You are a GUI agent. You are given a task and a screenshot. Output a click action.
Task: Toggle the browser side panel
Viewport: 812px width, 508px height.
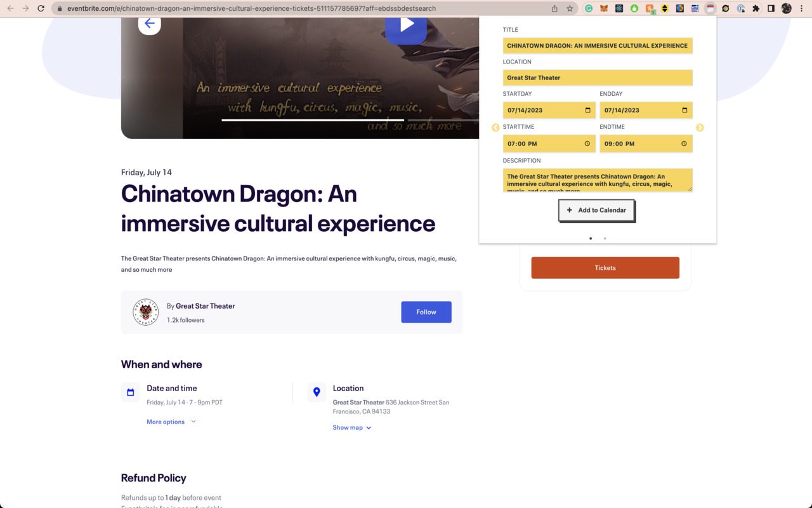pyautogui.click(x=771, y=8)
